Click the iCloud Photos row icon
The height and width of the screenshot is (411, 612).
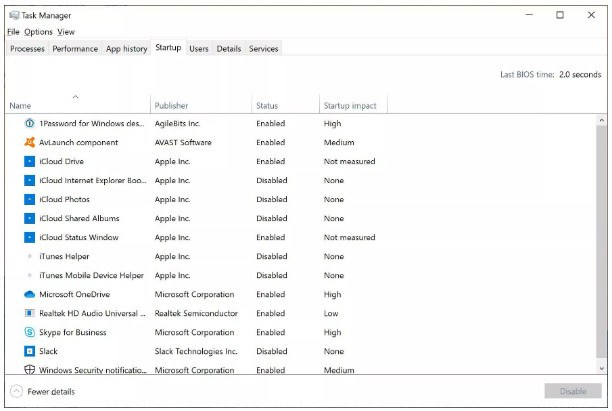coord(29,199)
